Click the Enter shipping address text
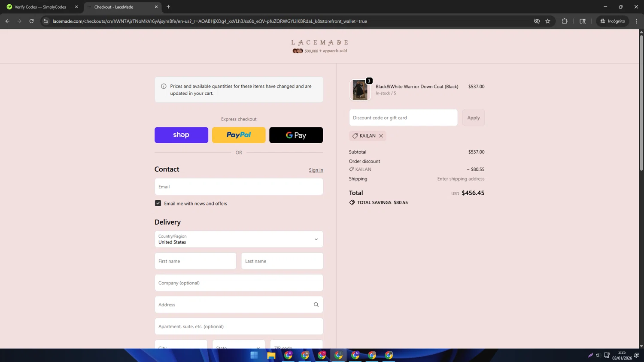Image resolution: width=644 pixels, height=362 pixels. (x=461, y=179)
